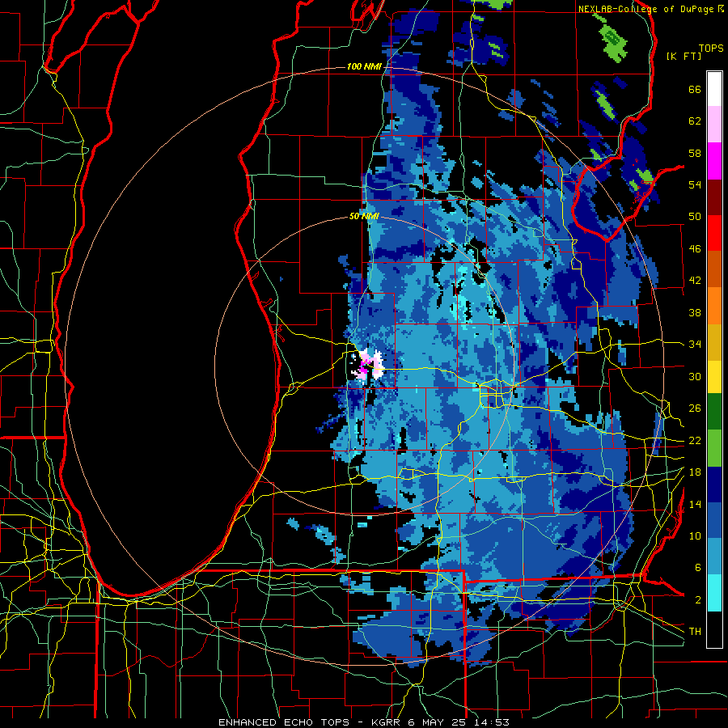Click the black TH threshold legend swatch

coord(714,629)
